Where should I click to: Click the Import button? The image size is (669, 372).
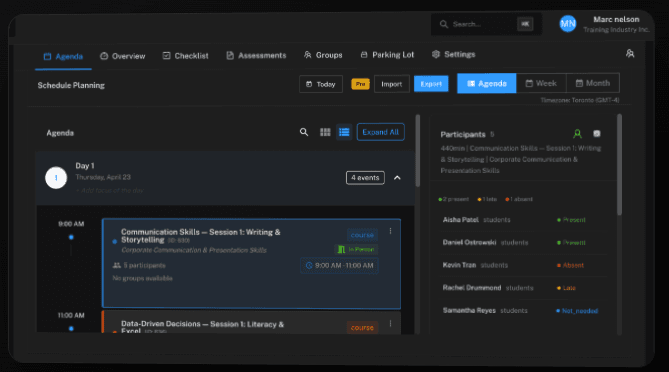coord(392,84)
